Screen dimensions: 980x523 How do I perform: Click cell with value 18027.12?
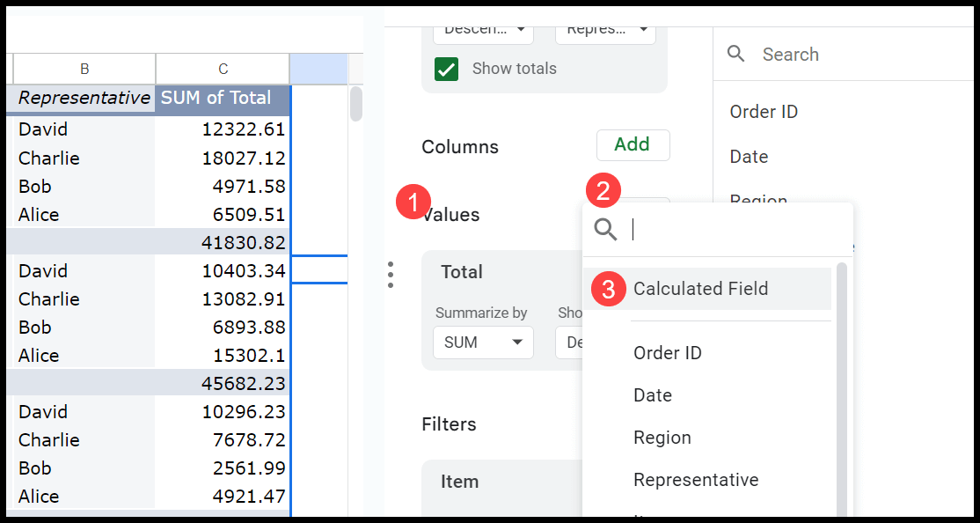coord(223,158)
